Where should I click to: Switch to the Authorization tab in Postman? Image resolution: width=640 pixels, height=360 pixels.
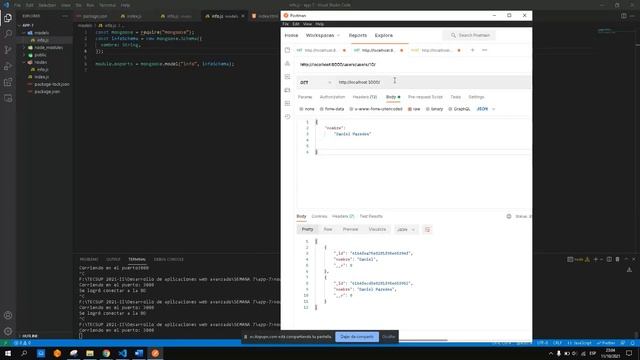coord(332,97)
